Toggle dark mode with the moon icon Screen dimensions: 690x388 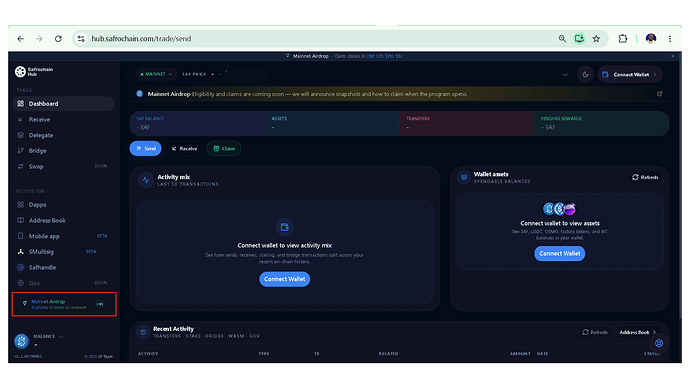(x=585, y=75)
